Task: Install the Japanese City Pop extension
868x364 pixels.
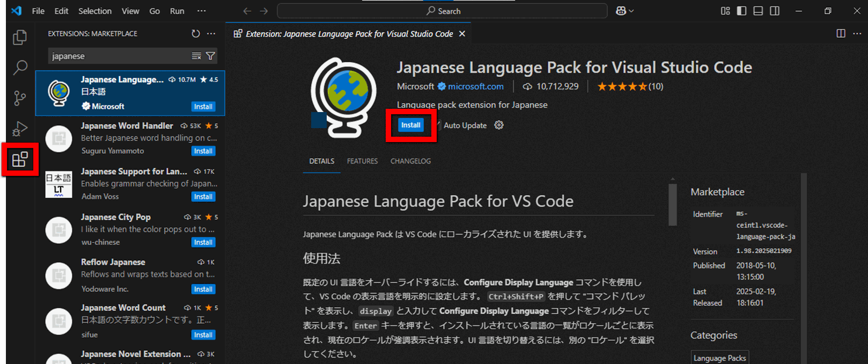Action: (203, 242)
